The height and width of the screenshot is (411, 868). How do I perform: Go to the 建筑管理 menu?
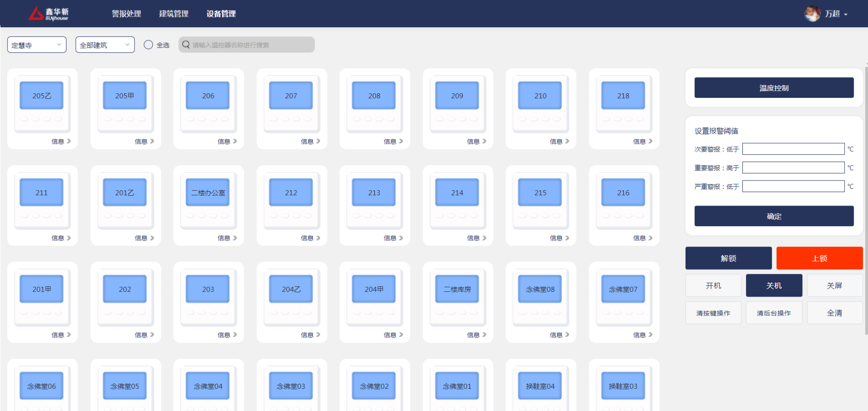coord(174,14)
